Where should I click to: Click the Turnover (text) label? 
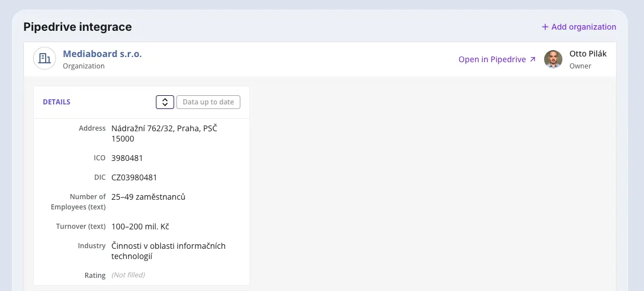[81, 226]
